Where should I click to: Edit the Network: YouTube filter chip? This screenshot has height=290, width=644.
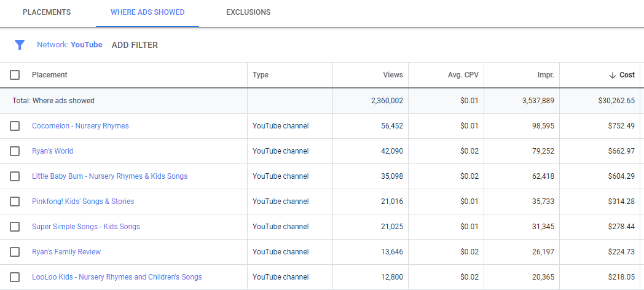pyautogui.click(x=70, y=45)
